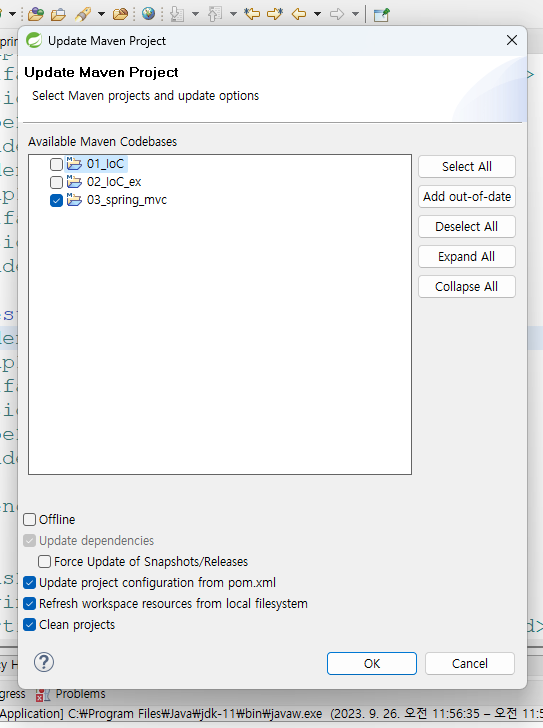The width and height of the screenshot is (543, 728).
Task: Toggle Update project configuration from pom.xml
Action: [30, 583]
